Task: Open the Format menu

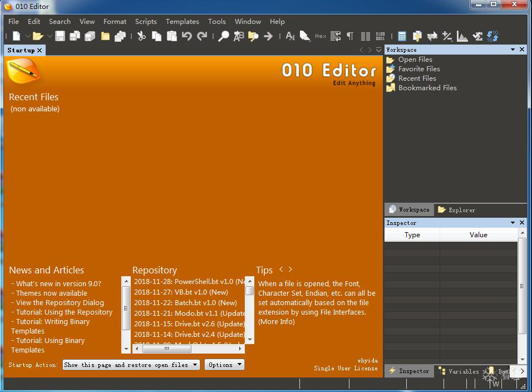Action: [115, 21]
